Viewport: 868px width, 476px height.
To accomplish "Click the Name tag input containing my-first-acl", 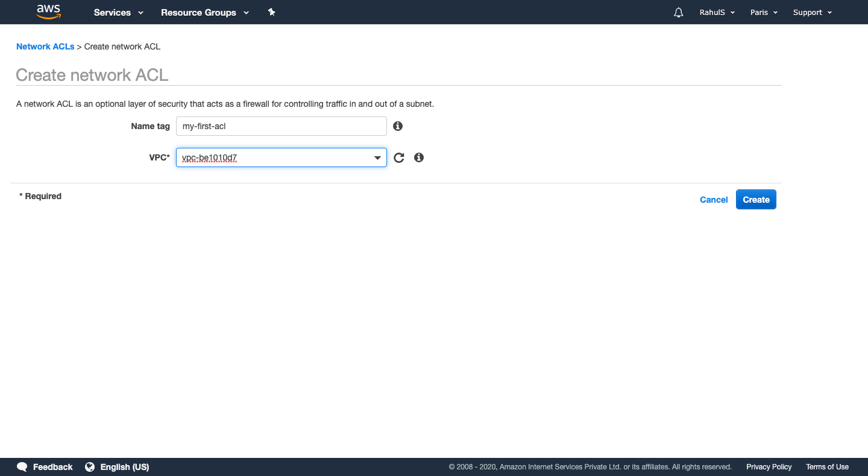I will click(x=281, y=125).
